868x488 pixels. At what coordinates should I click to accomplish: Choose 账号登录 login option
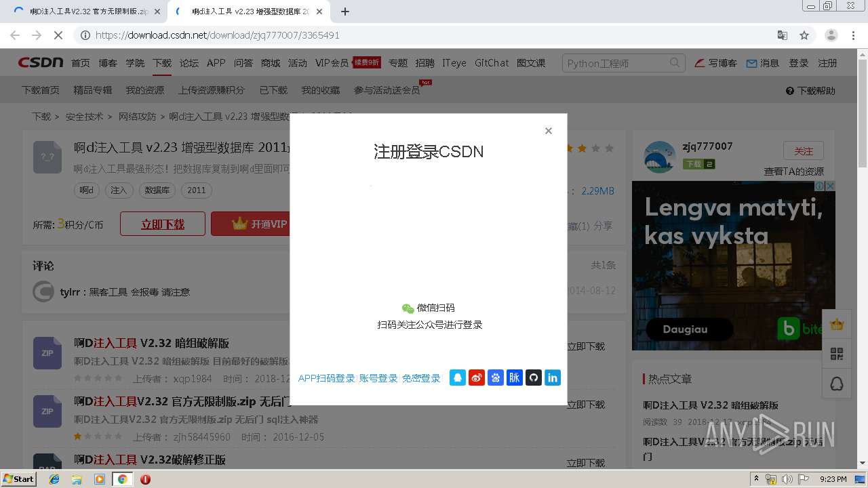point(378,378)
